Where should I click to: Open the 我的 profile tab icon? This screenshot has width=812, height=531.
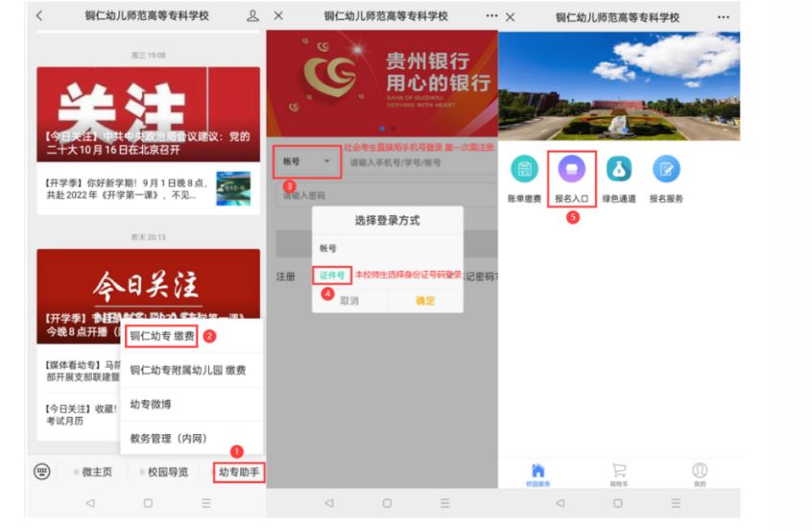(700, 471)
